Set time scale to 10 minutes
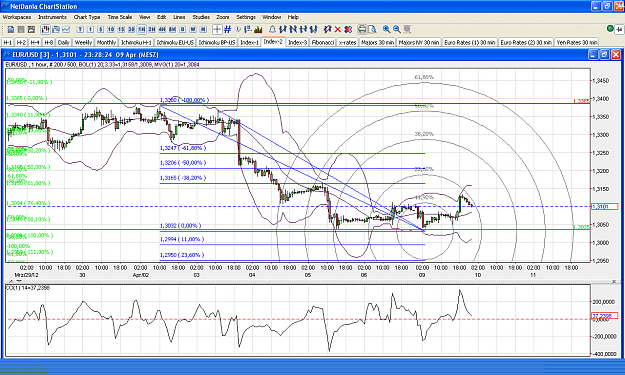Viewport: 625px width, 375px height. [111, 29]
